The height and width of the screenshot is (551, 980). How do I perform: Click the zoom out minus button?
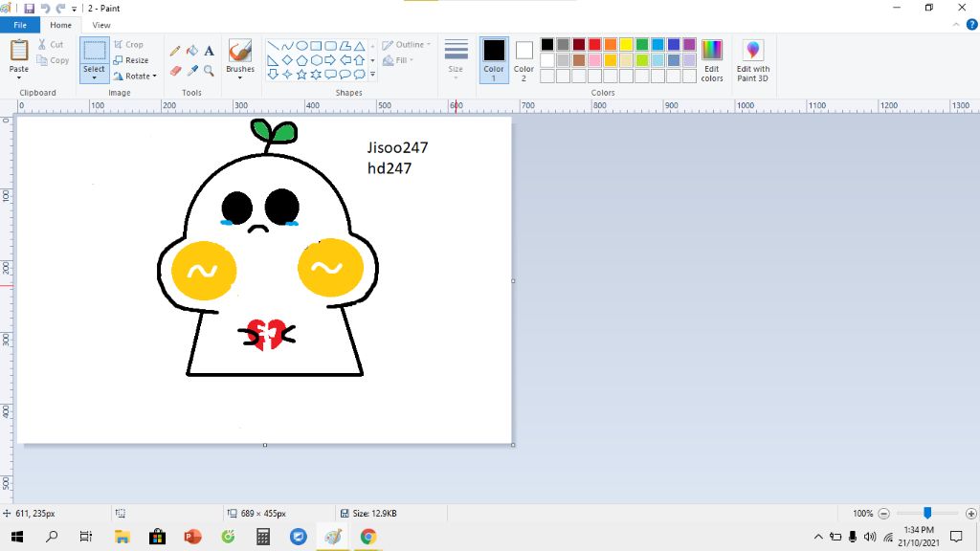click(x=883, y=514)
